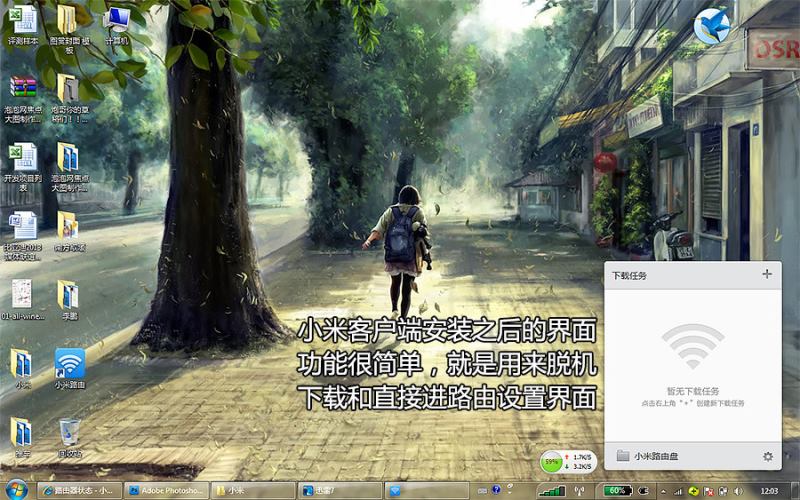Click the volume speaker tray icon

tap(738, 491)
